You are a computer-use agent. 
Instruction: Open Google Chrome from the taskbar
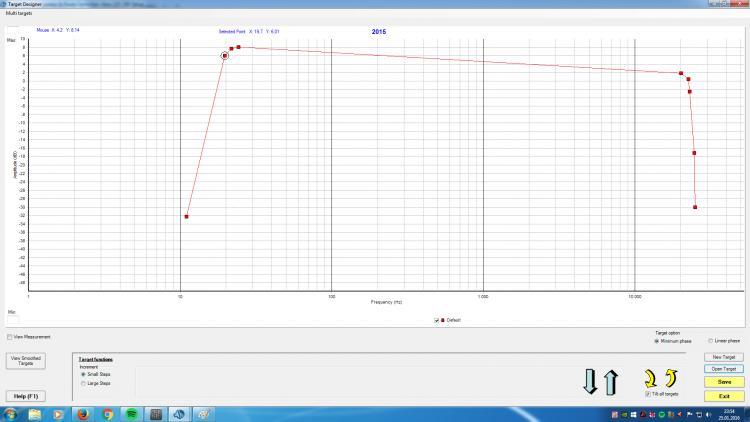107,414
